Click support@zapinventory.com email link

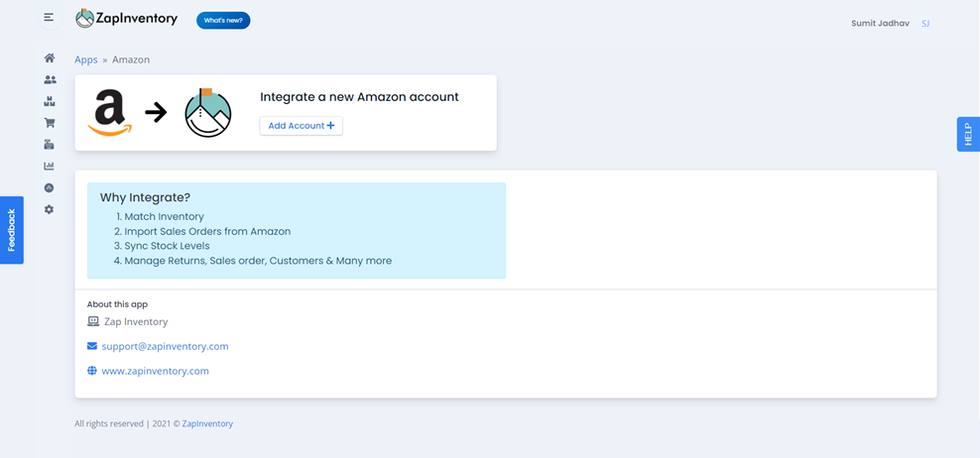point(165,346)
